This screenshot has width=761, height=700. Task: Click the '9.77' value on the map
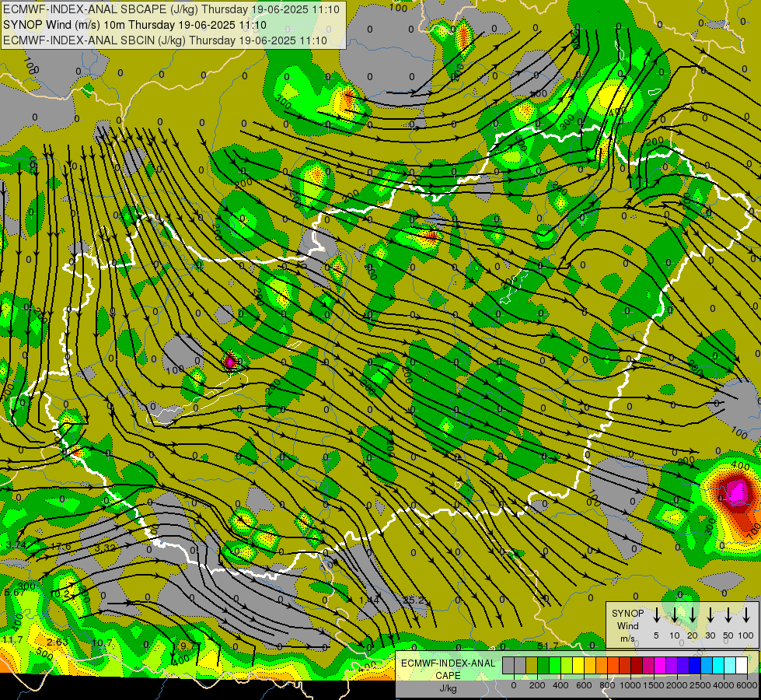click(190, 646)
